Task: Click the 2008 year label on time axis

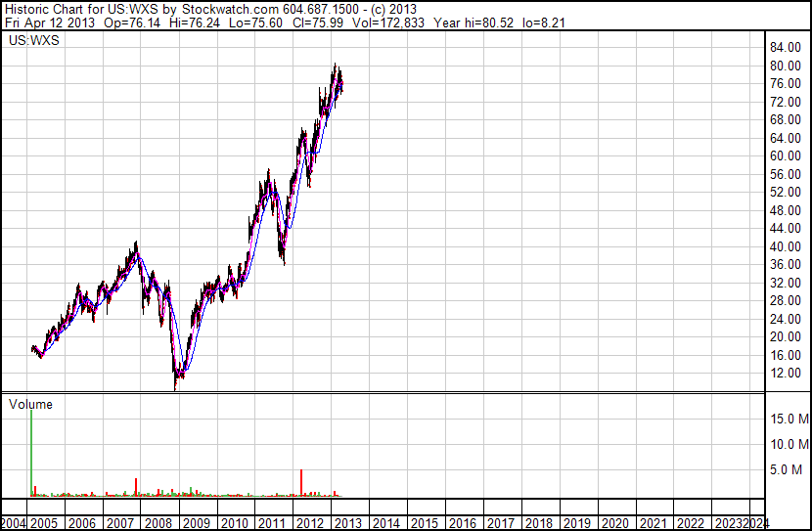Action: tap(158, 523)
